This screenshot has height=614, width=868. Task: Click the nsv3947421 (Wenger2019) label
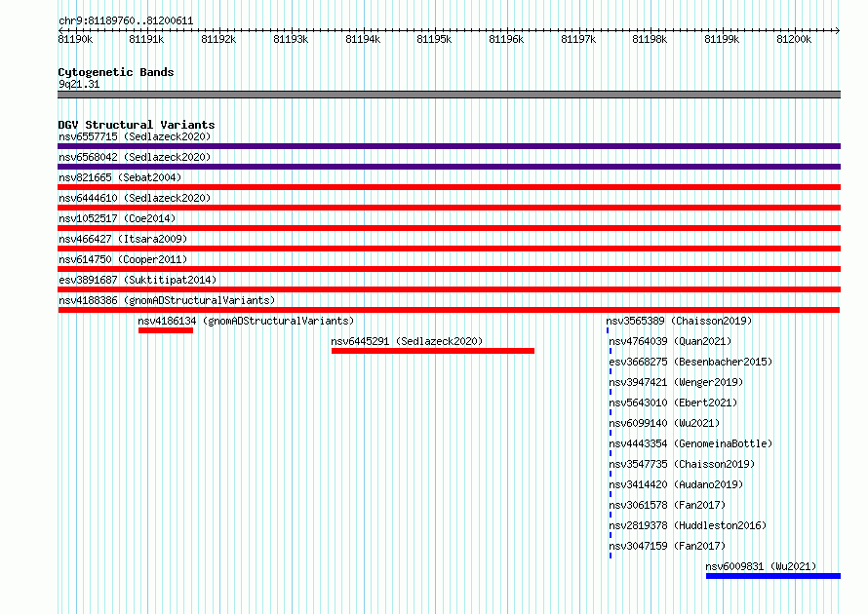point(676,382)
